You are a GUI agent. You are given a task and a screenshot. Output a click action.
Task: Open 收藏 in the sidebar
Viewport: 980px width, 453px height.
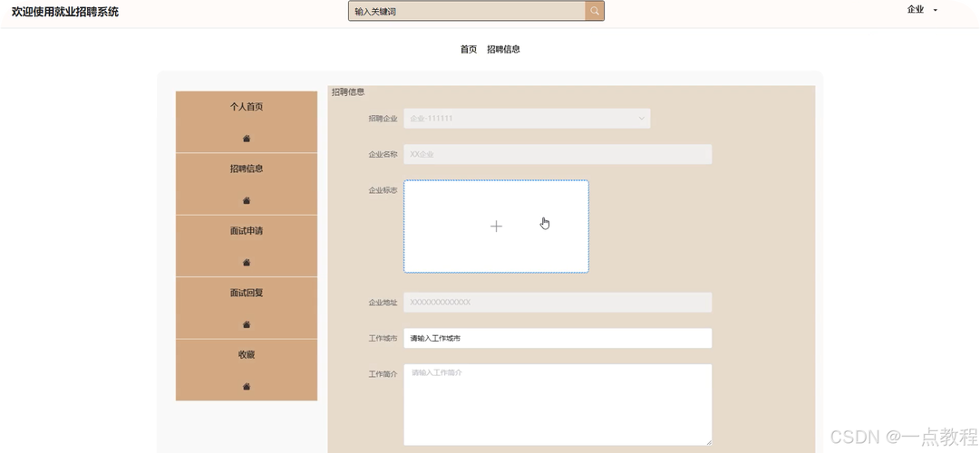247,355
